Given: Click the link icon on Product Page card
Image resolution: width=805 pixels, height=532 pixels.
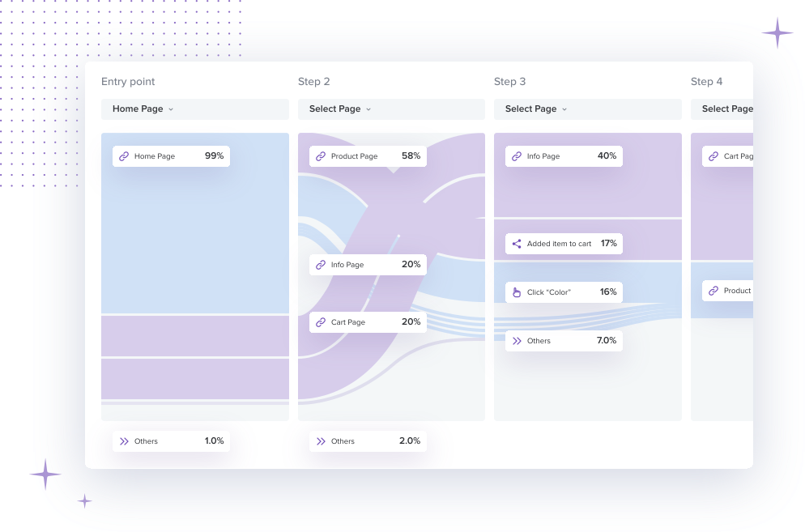Looking at the screenshot, I should point(321,156).
